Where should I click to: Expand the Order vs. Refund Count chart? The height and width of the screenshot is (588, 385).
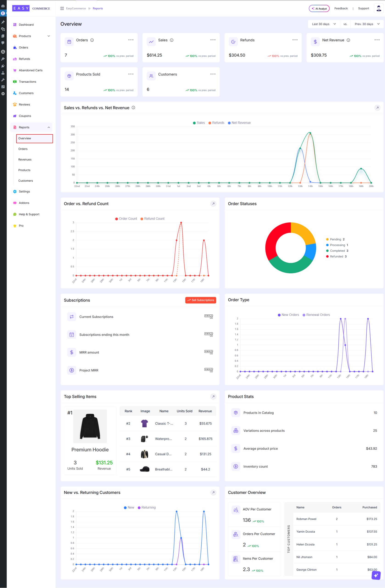click(x=213, y=204)
